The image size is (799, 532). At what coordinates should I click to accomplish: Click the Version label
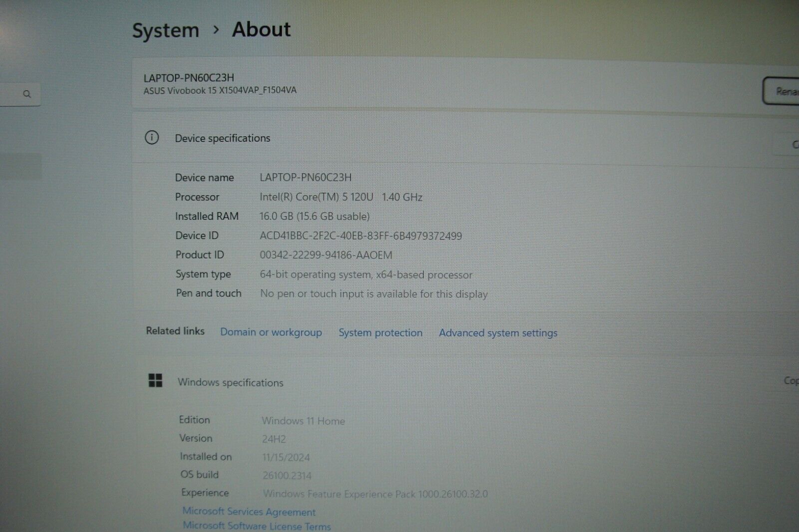[x=196, y=438]
